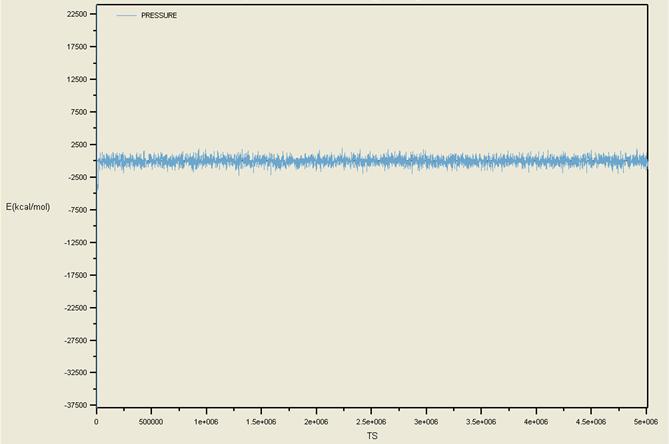Select the blue PRESSURE legend line sample
The width and height of the screenshot is (669, 444).
coord(126,15)
